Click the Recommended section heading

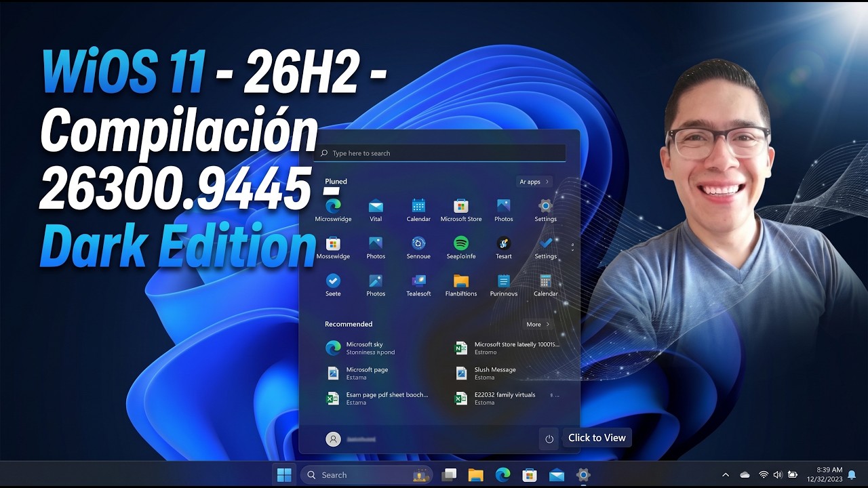pyautogui.click(x=349, y=324)
